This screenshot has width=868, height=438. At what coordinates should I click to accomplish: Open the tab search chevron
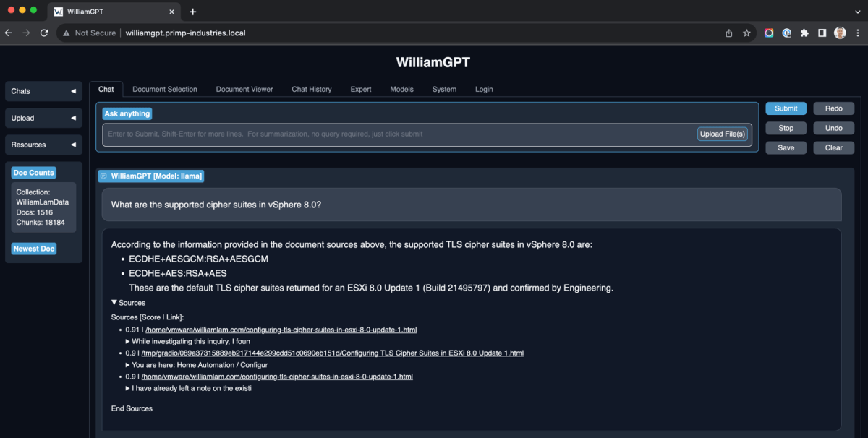click(x=857, y=12)
